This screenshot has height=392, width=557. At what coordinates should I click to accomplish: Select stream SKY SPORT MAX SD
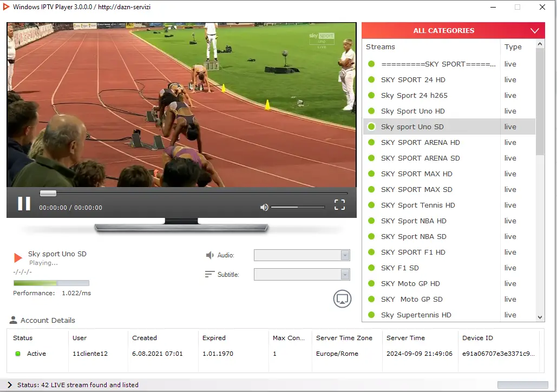(449, 189)
